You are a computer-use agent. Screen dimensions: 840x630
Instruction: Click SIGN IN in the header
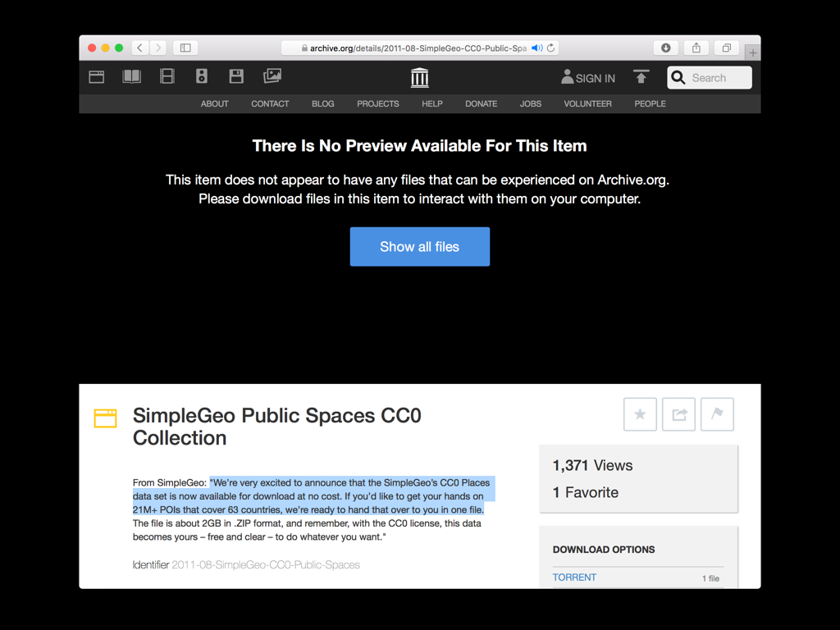(587, 78)
